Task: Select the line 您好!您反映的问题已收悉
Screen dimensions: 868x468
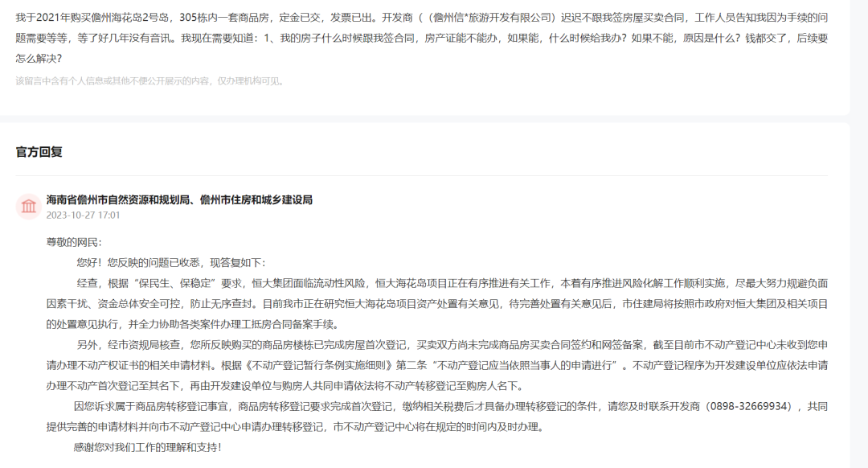Action: 170,263
